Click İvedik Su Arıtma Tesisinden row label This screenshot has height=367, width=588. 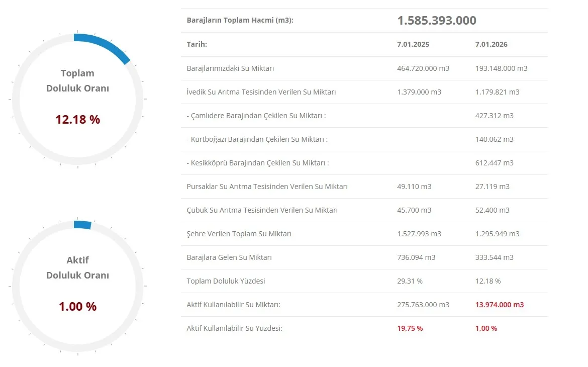click(261, 92)
